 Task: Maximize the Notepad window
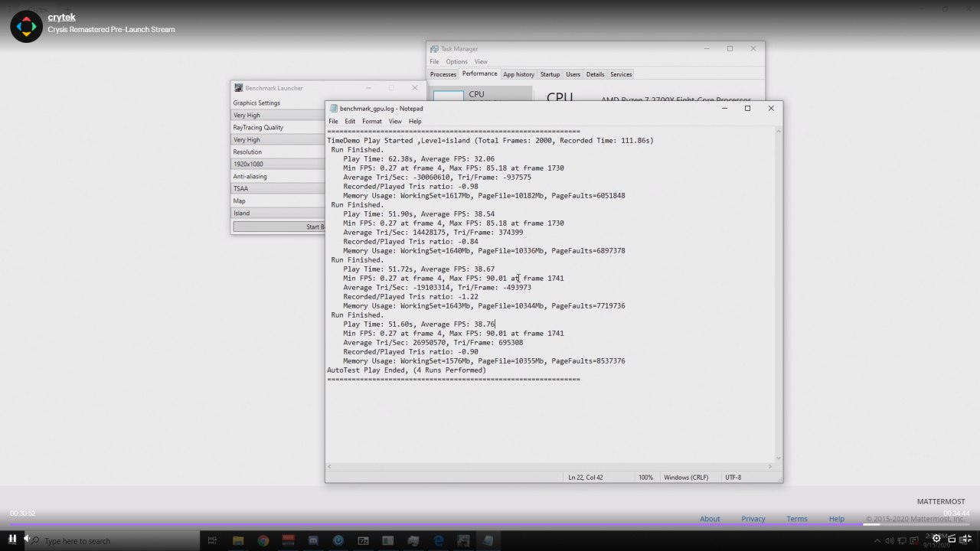pyautogui.click(x=747, y=108)
